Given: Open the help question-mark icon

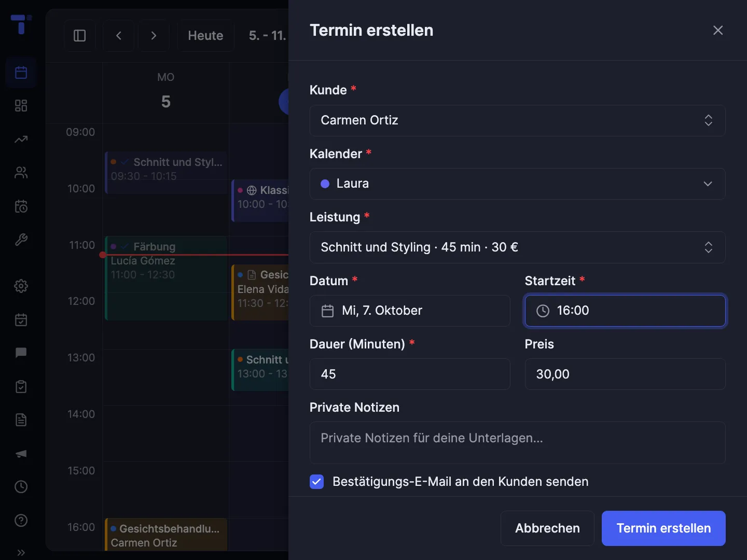Looking at the screenshot, I should [x=21, y=520].
